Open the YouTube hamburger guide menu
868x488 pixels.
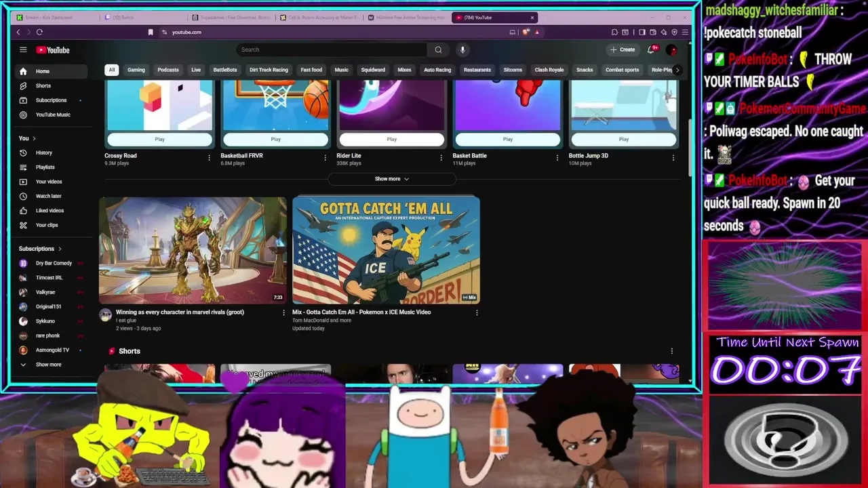tap(23, 49)
